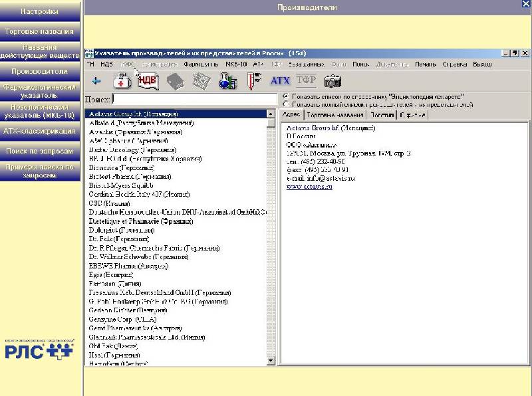Click the gray folded-papers toolbar icon
532x396 pixels.
[201, 81]
